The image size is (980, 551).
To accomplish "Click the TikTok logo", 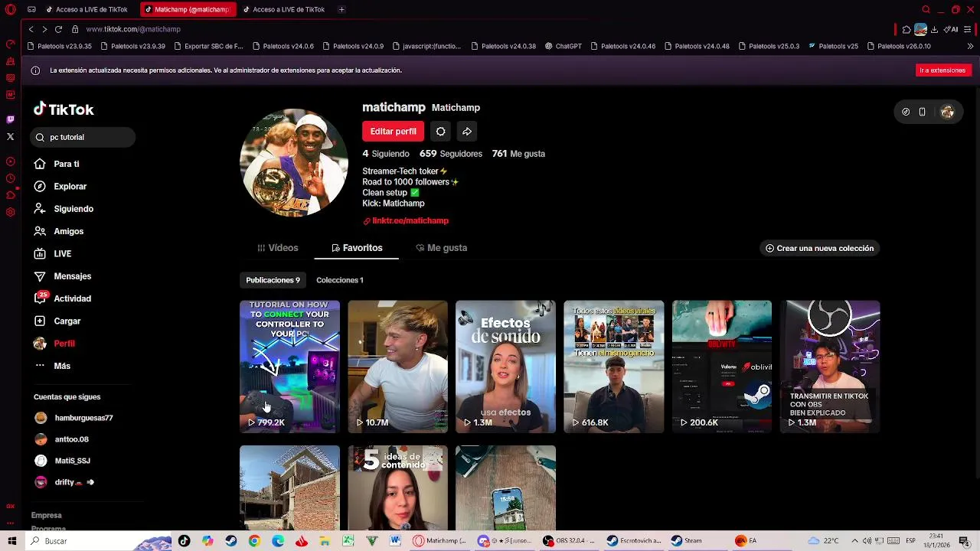I will point(64,109).
